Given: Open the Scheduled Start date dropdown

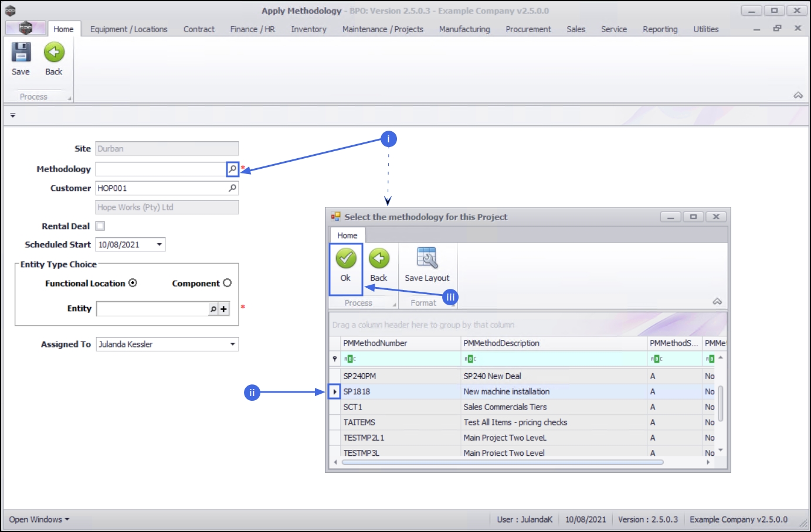Looking at the screenshot, I should point(160,244).
